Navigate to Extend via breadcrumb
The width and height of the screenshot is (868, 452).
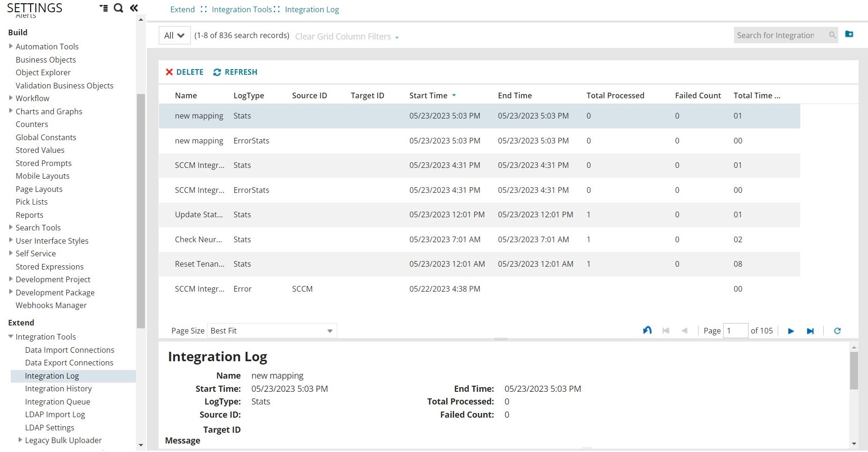pos(182,9)
